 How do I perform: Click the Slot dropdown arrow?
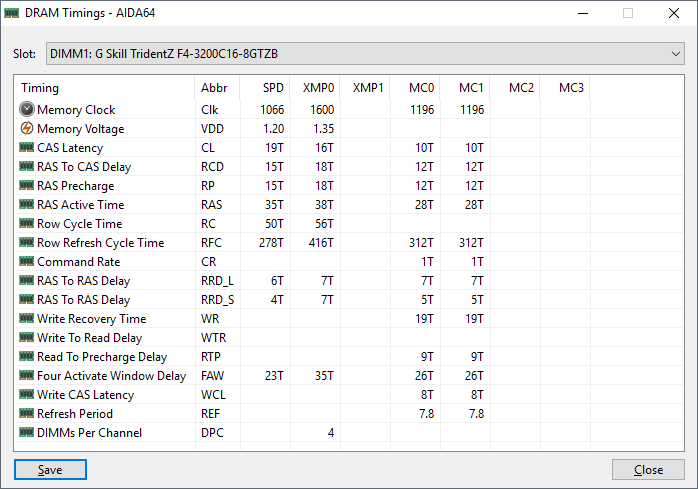[676, 53]
